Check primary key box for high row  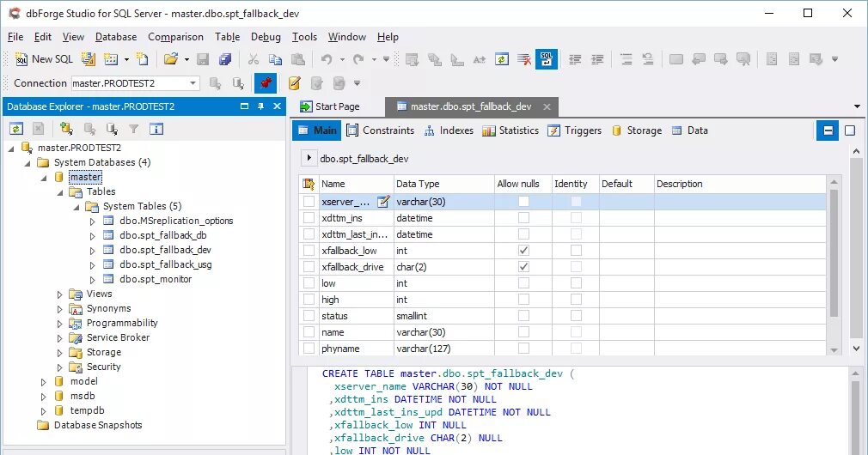click(309, 300)
